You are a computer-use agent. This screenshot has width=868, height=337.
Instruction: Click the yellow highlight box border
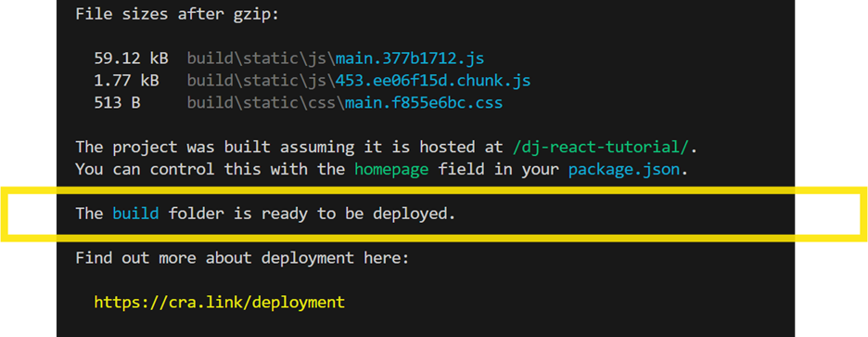tap(434, 190)
